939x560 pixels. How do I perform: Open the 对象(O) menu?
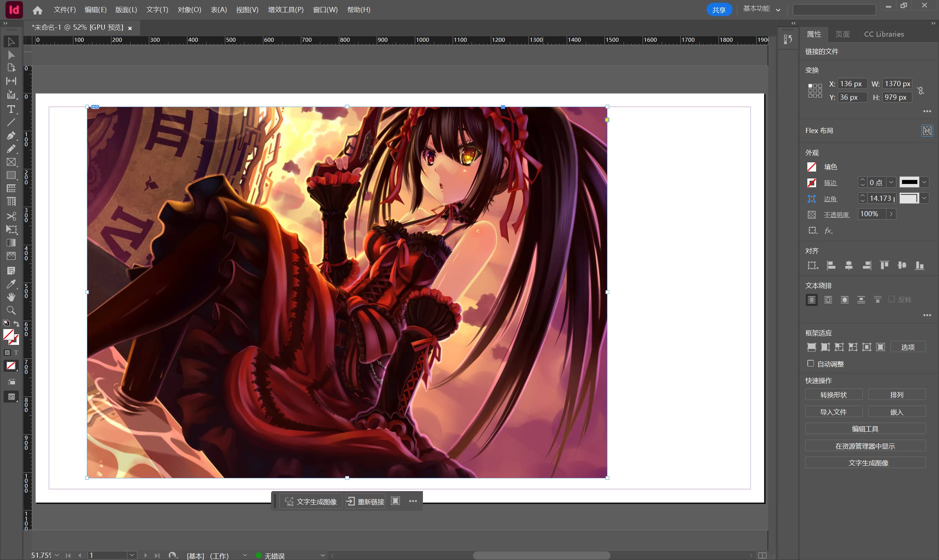pyautogui.click(x=189, y=10)
